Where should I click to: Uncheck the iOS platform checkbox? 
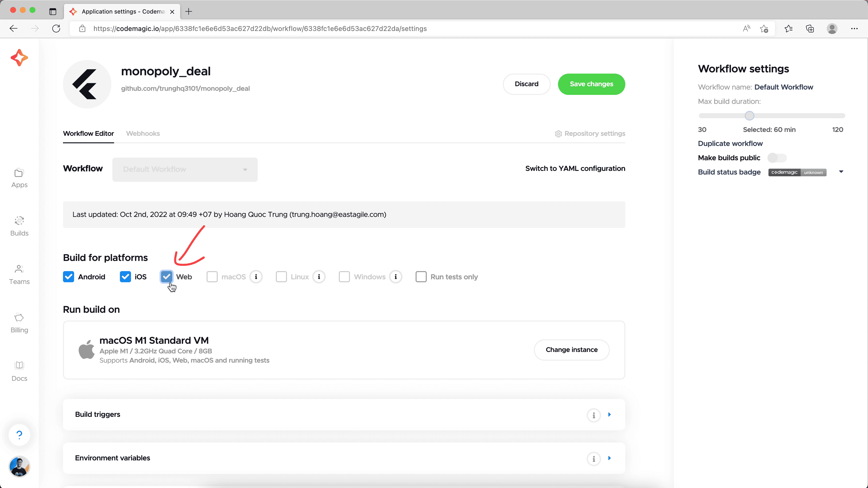click(x=125, y=277)
